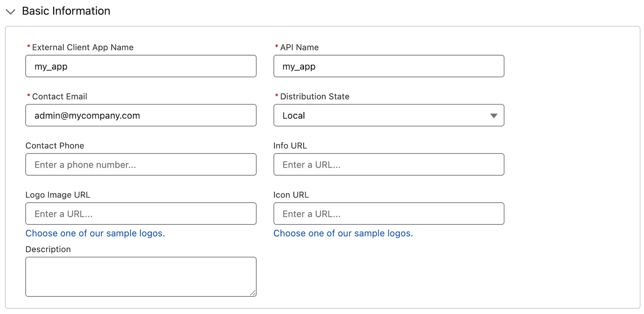Image resolution: width=644 pixels, height=314 pixels.
Task: Click the Description label text
Action: 48,249
